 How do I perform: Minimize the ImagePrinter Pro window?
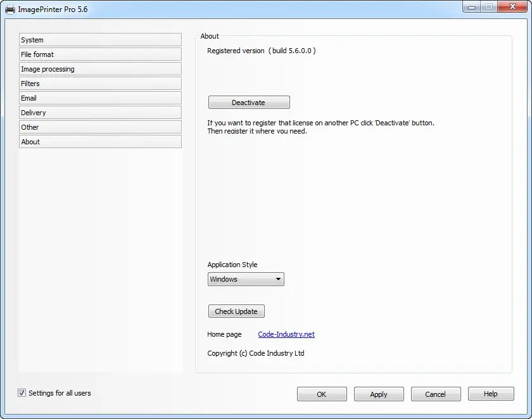click(472, 7)
